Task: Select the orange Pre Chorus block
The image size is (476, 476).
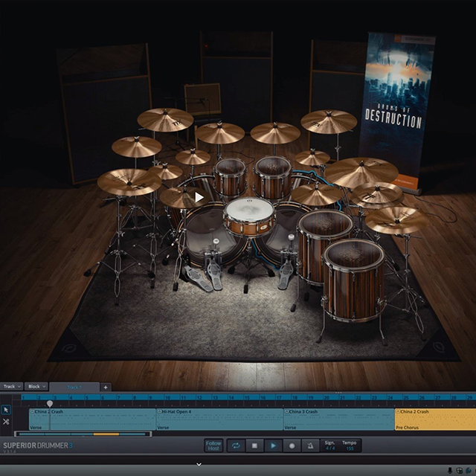Action: point(435,419)
